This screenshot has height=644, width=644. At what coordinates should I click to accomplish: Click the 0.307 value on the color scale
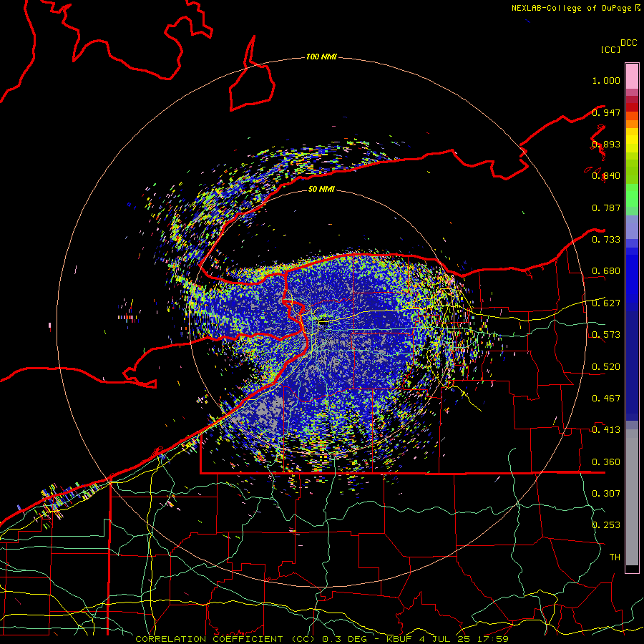[606, 494]
